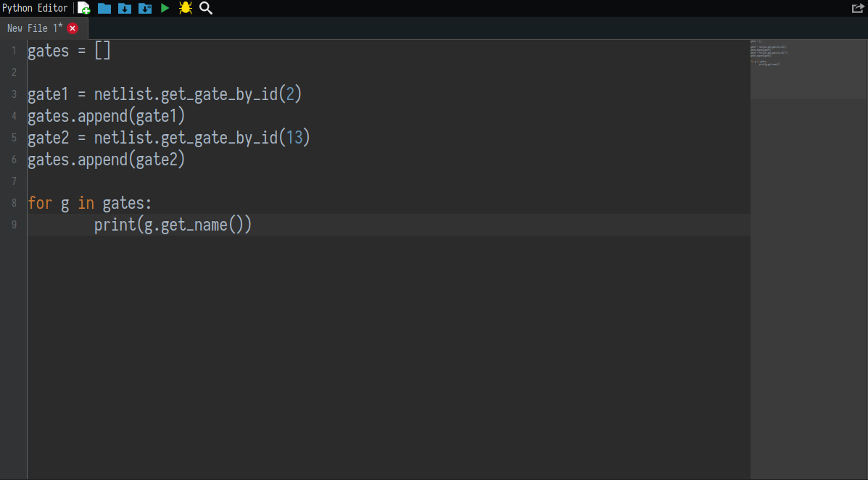Image resolution: width=868 pixels, height=480 pixels.
Task: Click the Python Editor panel title
Action: tap(34, 8)
